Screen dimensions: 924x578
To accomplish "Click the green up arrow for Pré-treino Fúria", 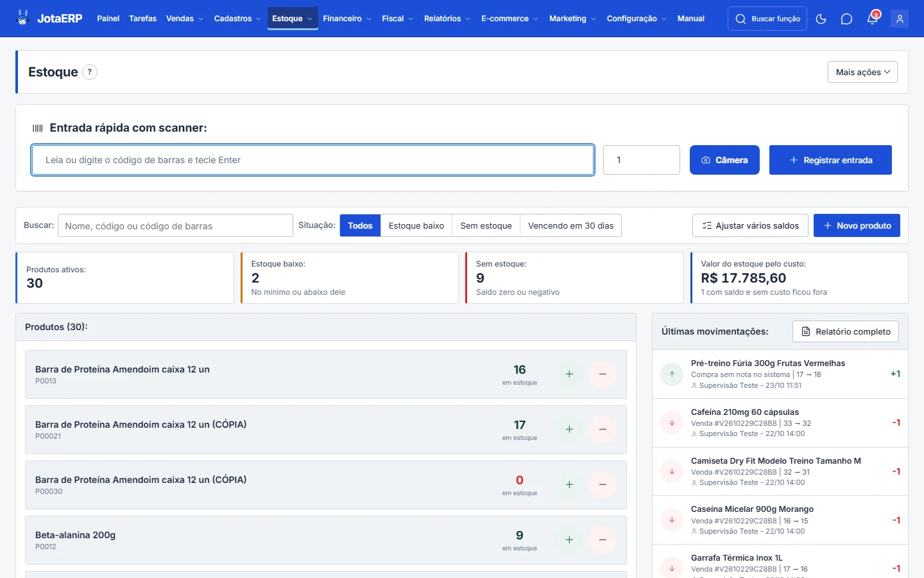I will coord(672,374).
